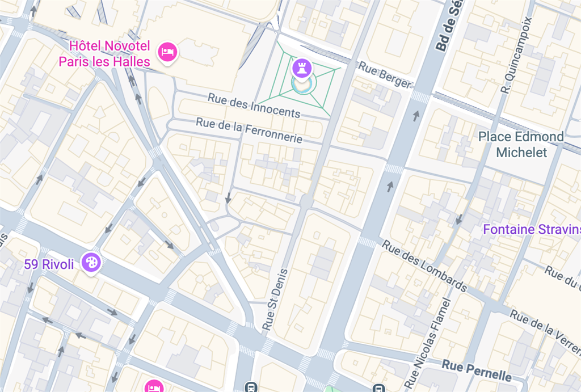Select the purple castle landmark pin
581x392 pixels.
click(302, 69)
